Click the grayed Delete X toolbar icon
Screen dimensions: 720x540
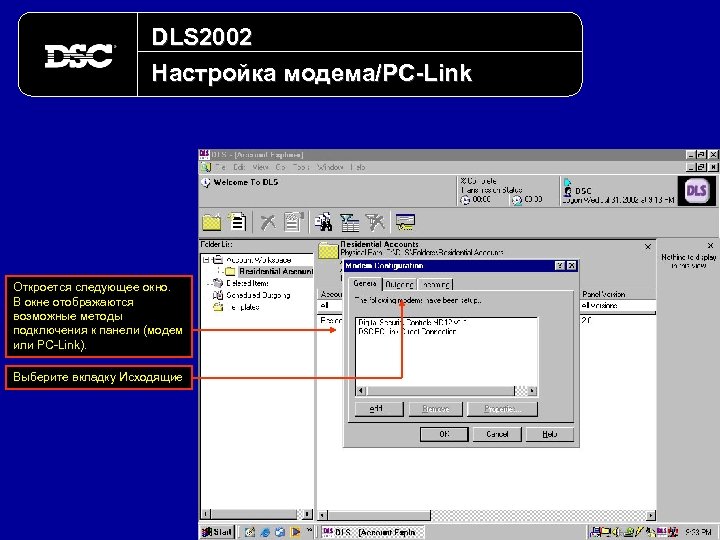click(268, 222)
